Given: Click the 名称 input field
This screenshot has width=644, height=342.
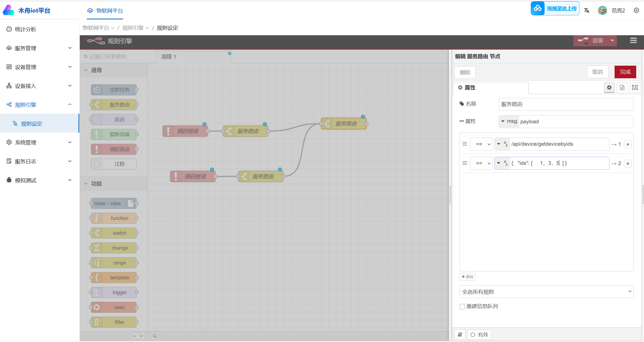Looking at the screenshot, I should (565, 104).
